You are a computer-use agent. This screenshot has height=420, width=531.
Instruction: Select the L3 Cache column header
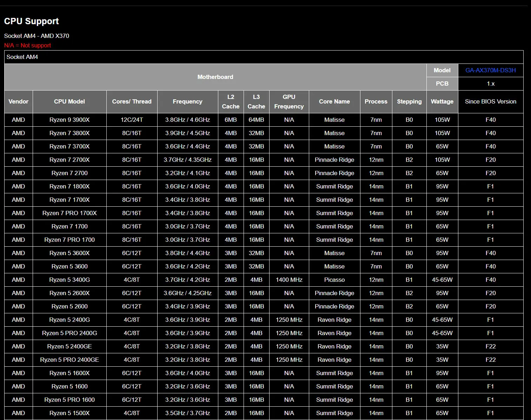[256, 101]
